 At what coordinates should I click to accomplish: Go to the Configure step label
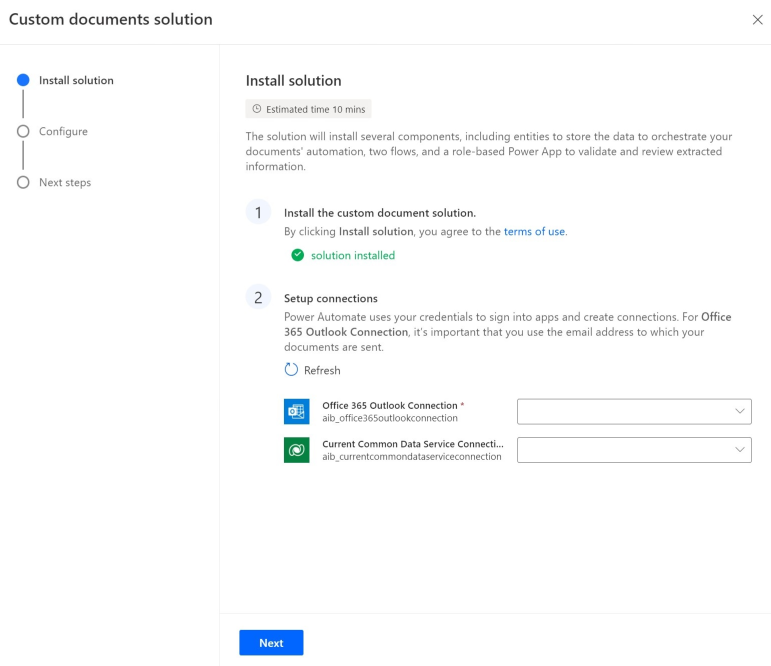(63, 131)
